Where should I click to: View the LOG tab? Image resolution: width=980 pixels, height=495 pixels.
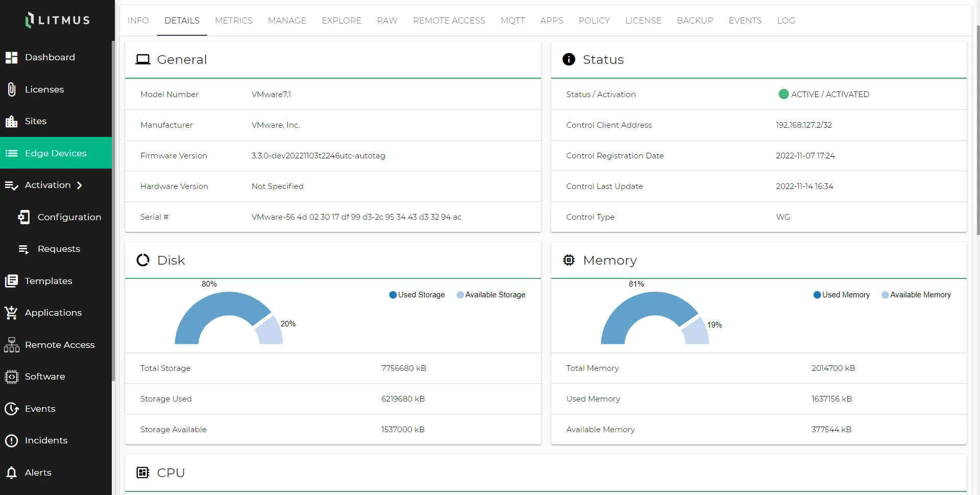point(786,20)
